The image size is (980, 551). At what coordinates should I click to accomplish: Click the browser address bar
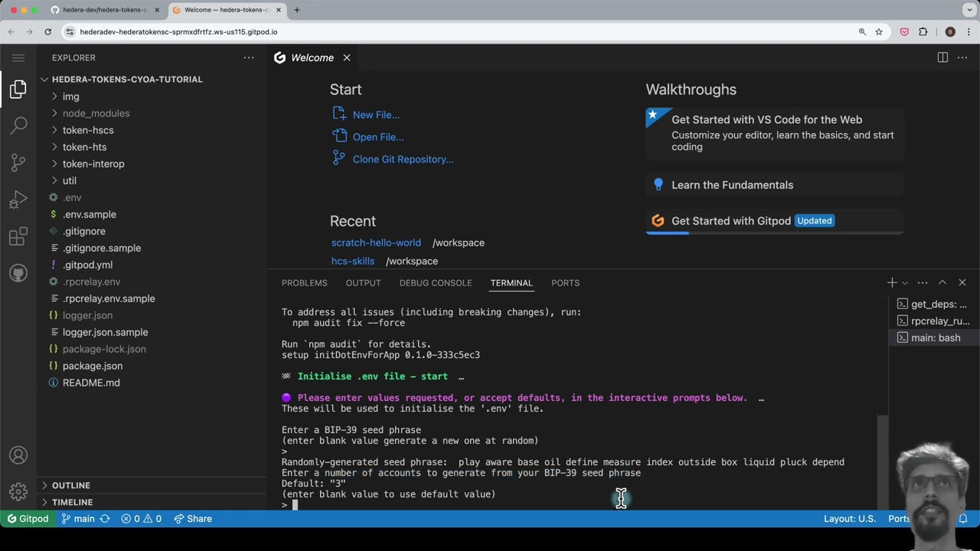pos(459,31)
